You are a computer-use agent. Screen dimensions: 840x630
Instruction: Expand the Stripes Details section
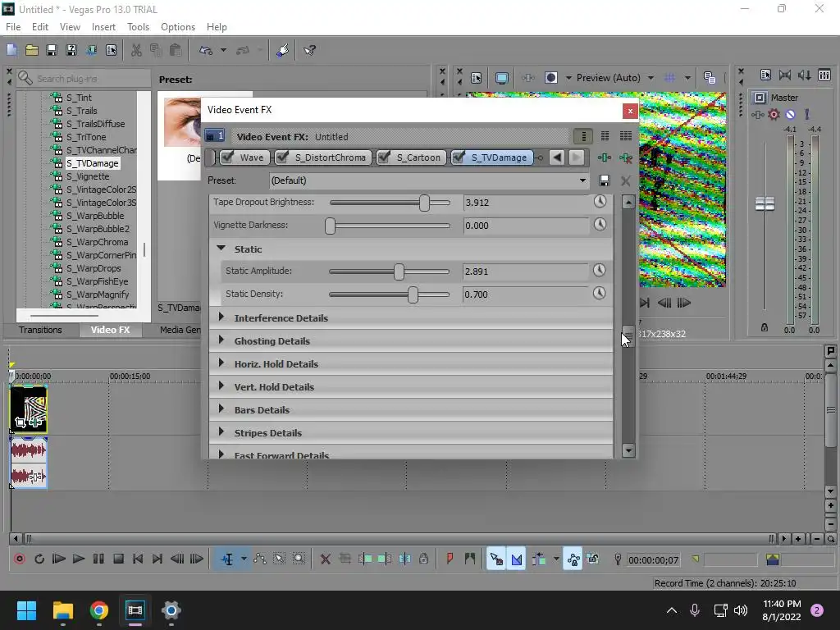[221, 432]
